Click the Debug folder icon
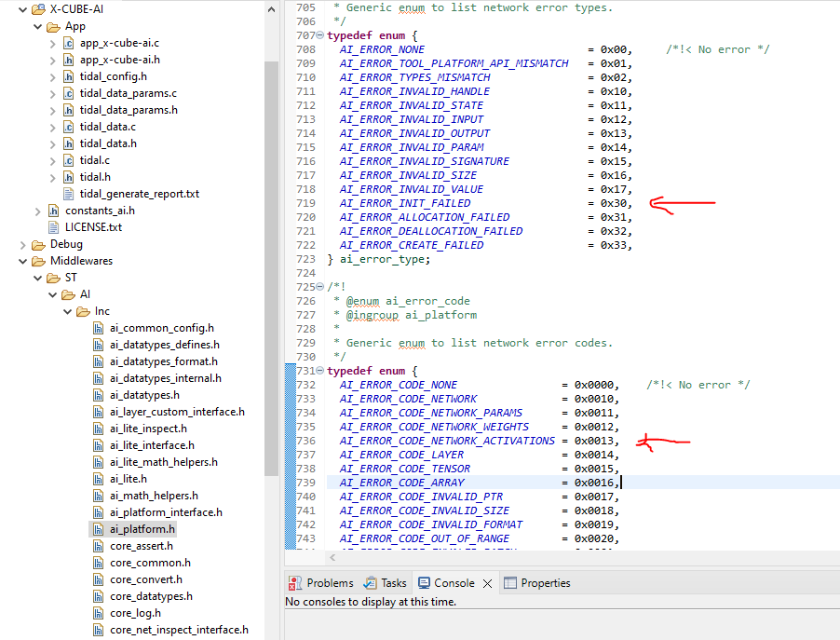840x640 pixels. tap(38, 245)
